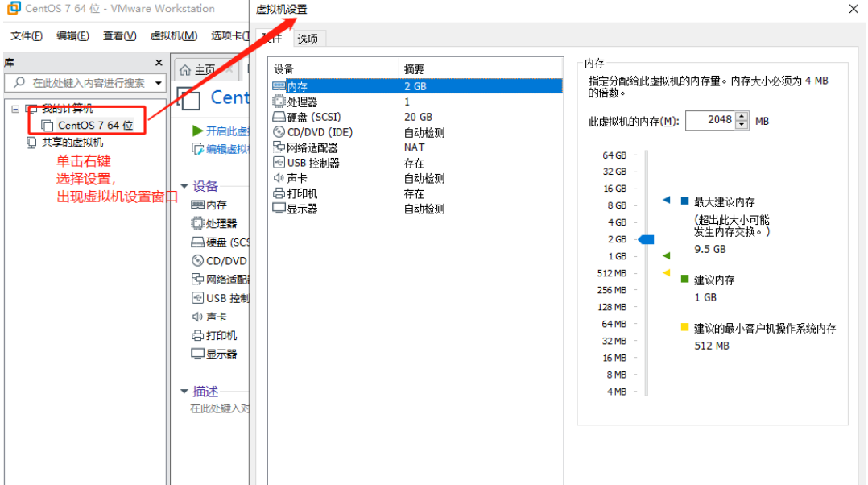
Task: Click the memory icon in settings device list
Action: click(x=279, y=86)
